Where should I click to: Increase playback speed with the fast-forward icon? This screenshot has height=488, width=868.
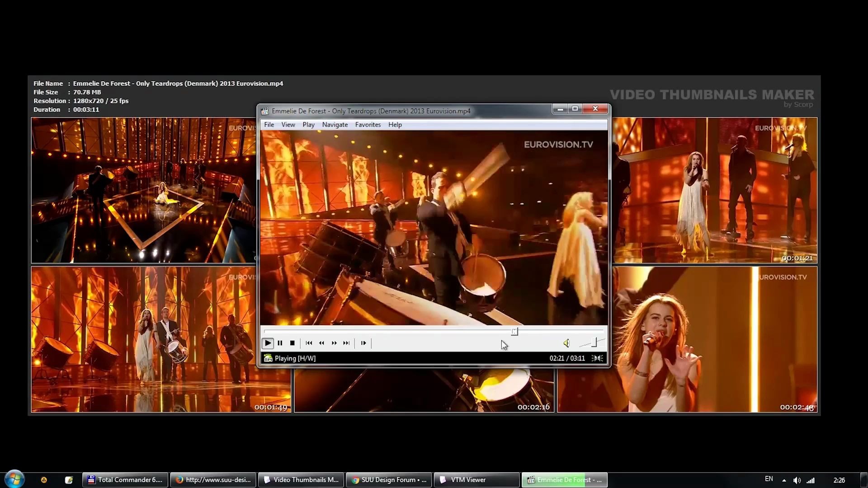tap(334, 343)
